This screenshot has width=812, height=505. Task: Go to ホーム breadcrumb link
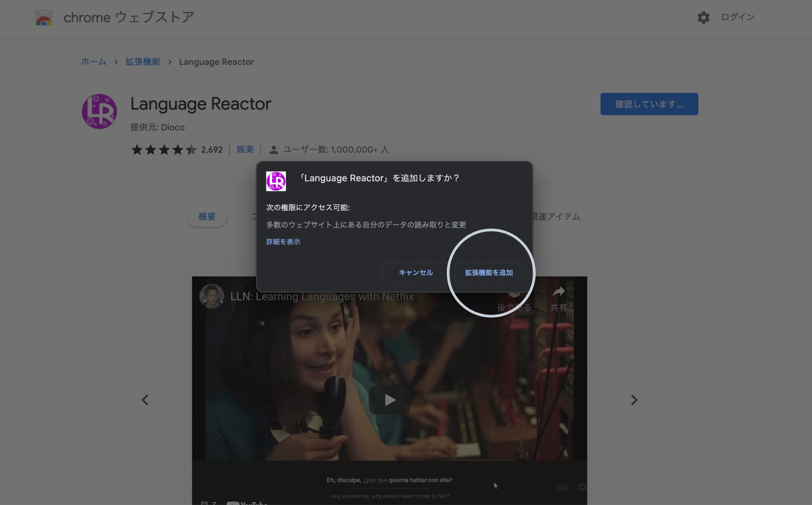[x=94, y=62]
